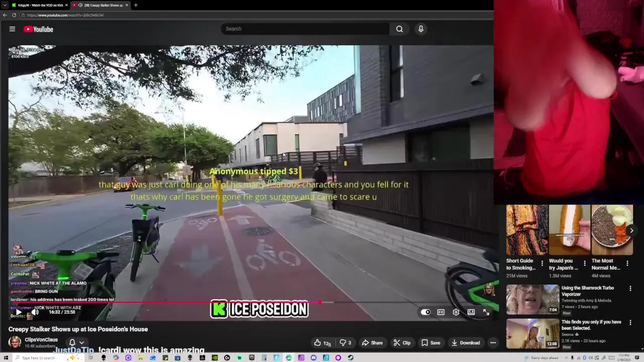Image resolution: width=644 pixels, height=362 pixels.
Task: Go back in browser history
Action: 5,15
